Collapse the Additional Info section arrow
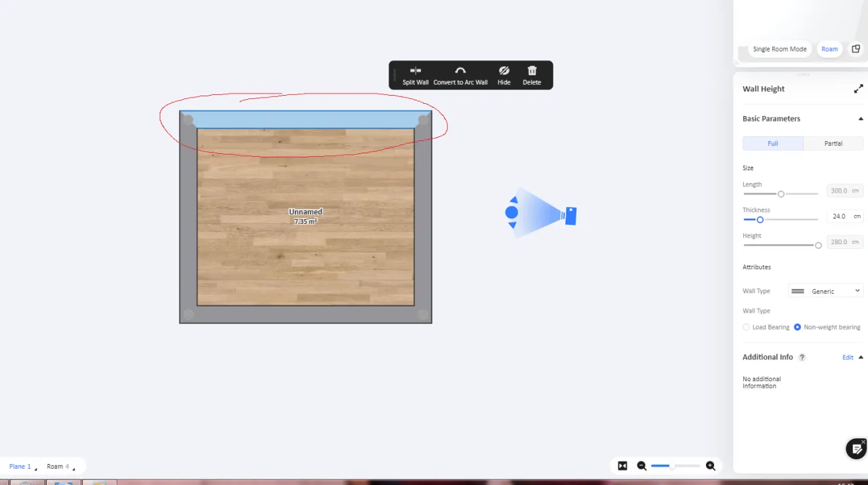Screen dimensions: 868x485 coord(861,357)
